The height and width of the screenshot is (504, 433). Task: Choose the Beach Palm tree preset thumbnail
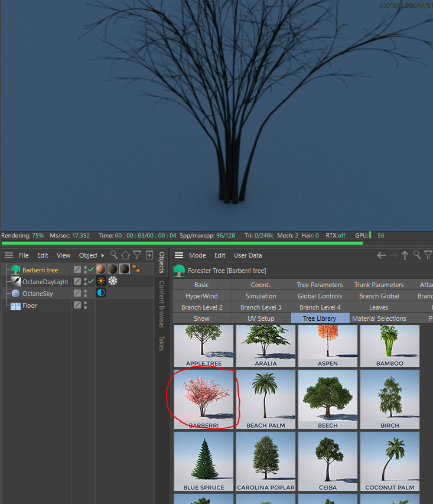(x=266, y=399)
